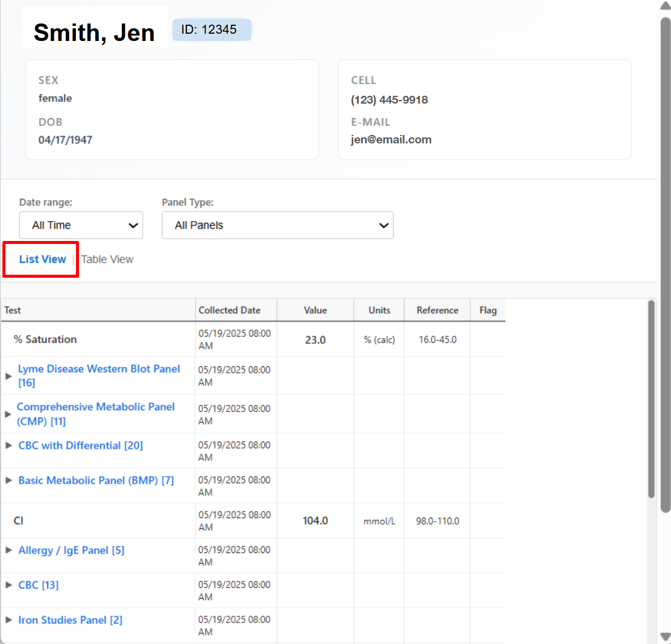Expand CBC with Differential disclosure triangle

[8, 445]
